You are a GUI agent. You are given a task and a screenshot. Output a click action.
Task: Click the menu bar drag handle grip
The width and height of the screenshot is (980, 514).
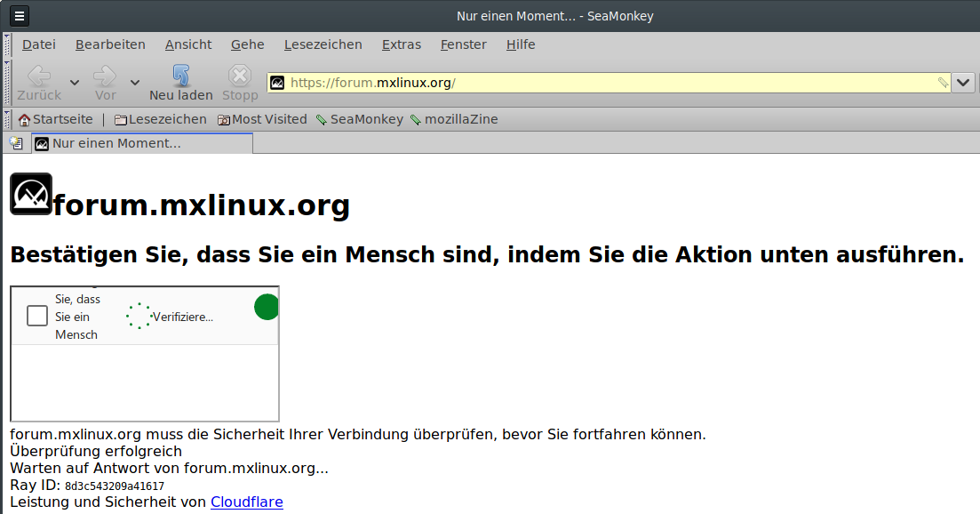point(7,44)
